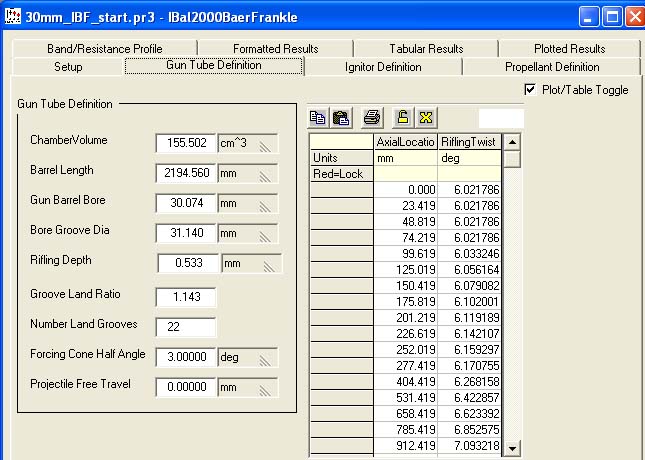
Task: Click the Number Land Grooves input field
Action: tap(186, 327)
